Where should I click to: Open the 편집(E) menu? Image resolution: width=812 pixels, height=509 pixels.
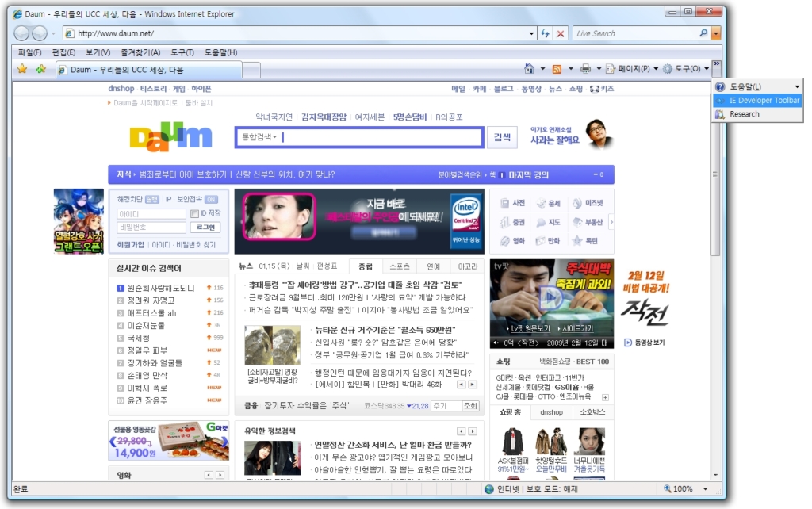[x=63, y=52]
